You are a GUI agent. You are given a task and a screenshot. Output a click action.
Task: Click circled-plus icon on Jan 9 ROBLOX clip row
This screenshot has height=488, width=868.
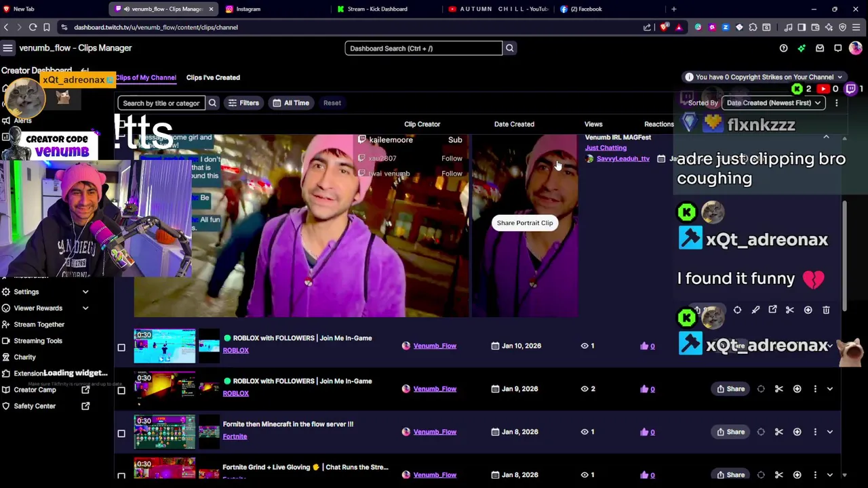797,389
